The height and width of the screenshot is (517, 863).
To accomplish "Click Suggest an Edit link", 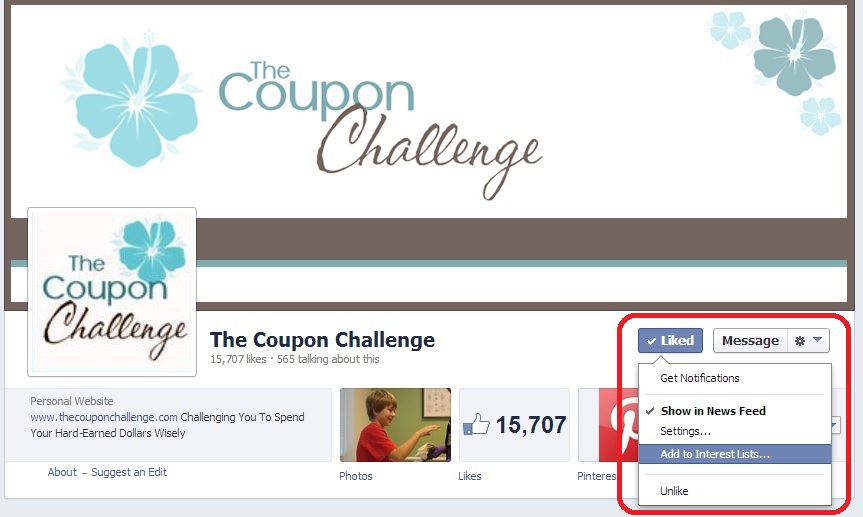I will point(129,472).
